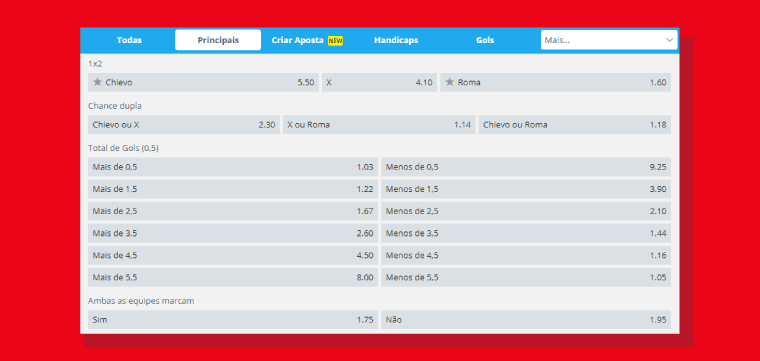Select Mais de 0,5 goals

233,167
